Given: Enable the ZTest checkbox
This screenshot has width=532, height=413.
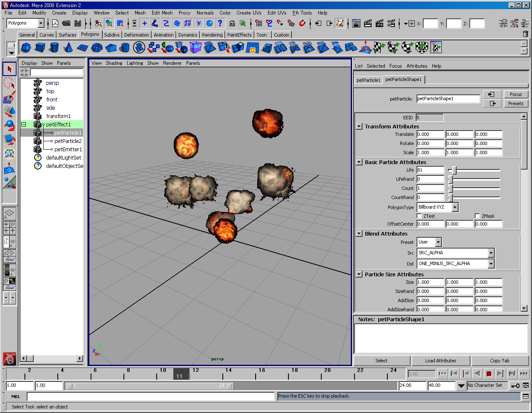Looking at the screenshot, I should pos(419,216).
